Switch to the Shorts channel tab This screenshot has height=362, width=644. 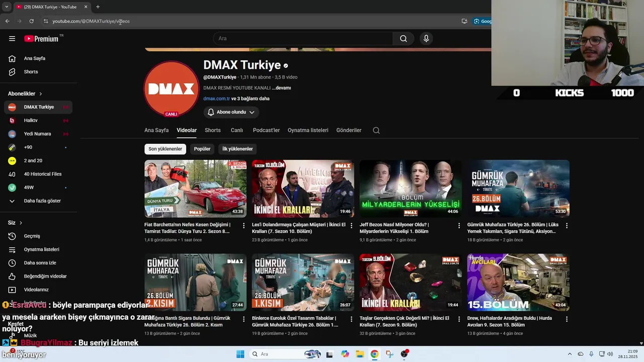pyautogui.click(x=213, y=130)
